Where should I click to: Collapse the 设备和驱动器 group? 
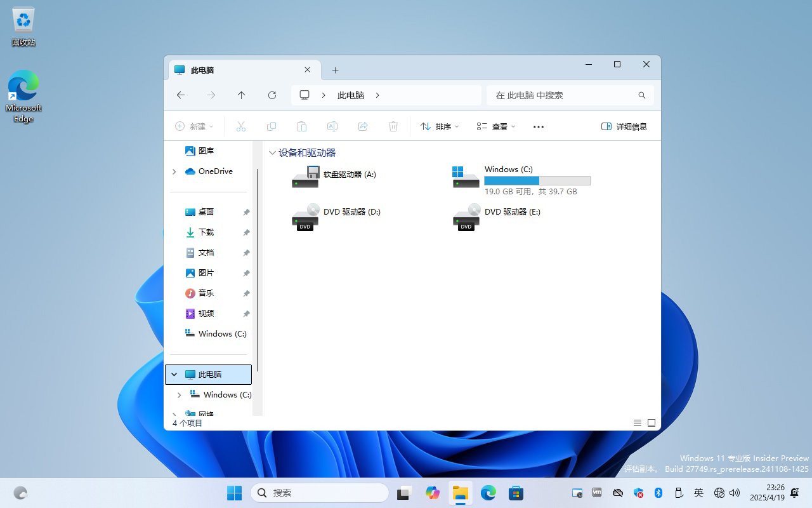coord(272,153)
